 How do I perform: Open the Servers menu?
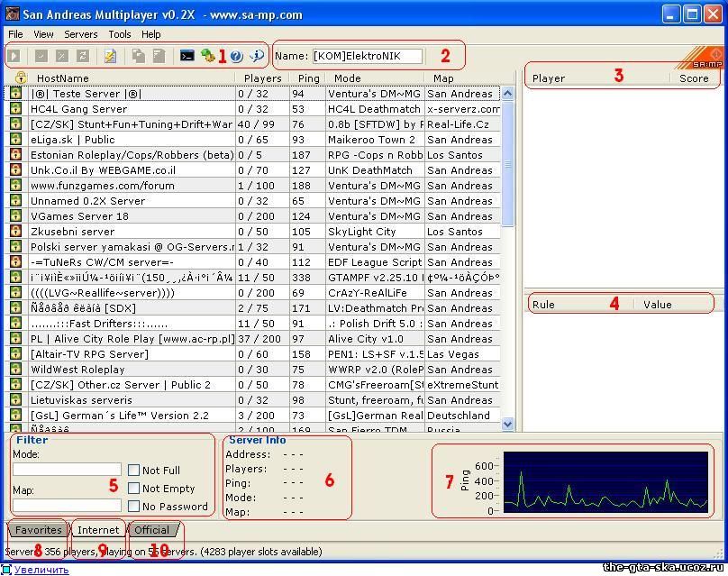[x=81, y=34]
